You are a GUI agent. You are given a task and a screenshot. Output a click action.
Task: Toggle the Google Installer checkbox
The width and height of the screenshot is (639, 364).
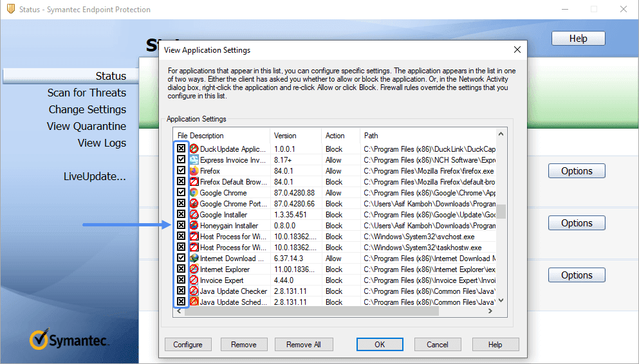pyautogui.click(x=181, y=214)
